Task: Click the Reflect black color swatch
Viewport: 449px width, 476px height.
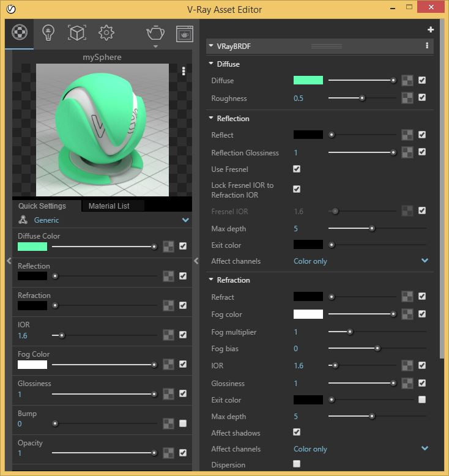Action: [x=308, y=135]
